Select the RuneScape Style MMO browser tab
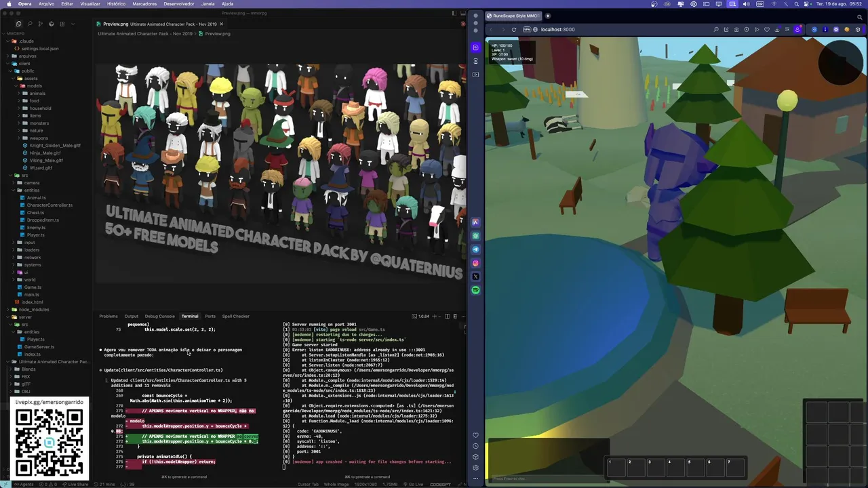The width and height of the screenshot is (868, 488). (x=513, y=16)
